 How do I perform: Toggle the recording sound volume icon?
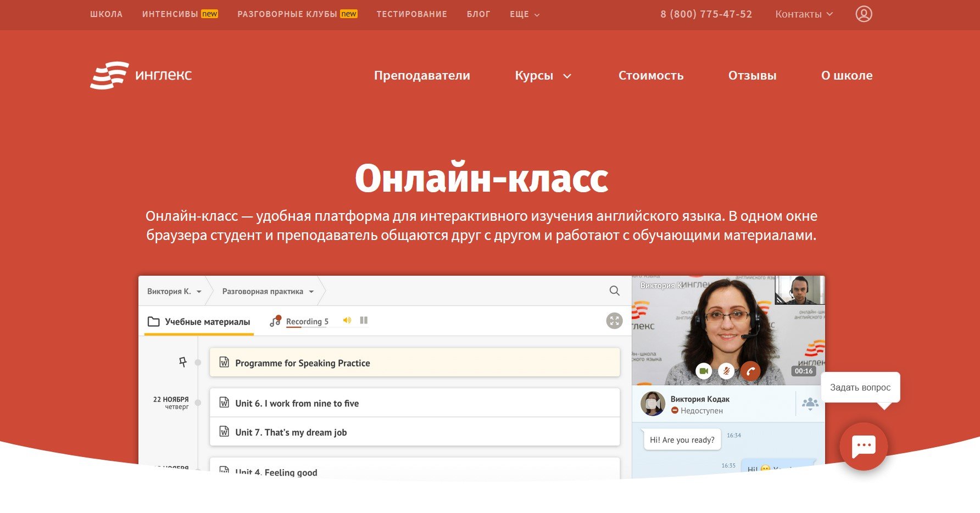click(x=347, y=320)
